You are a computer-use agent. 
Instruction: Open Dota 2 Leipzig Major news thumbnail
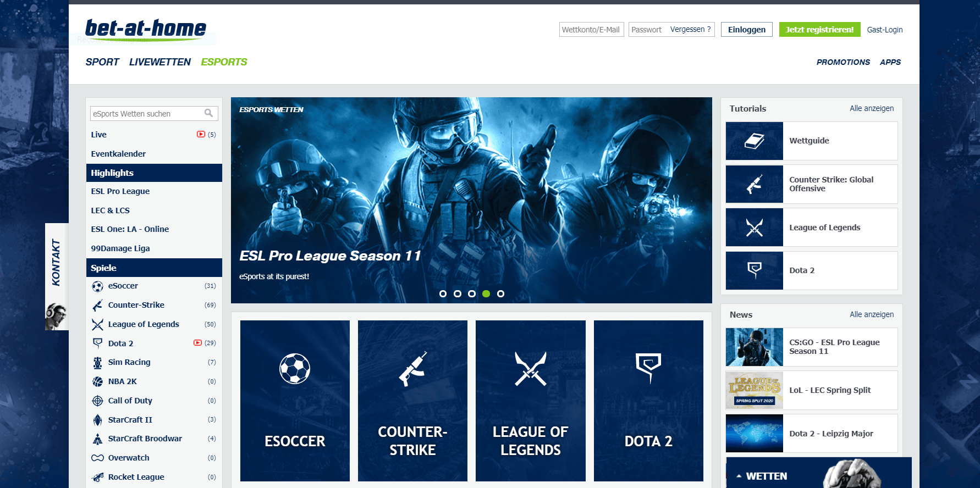point(755,434)
